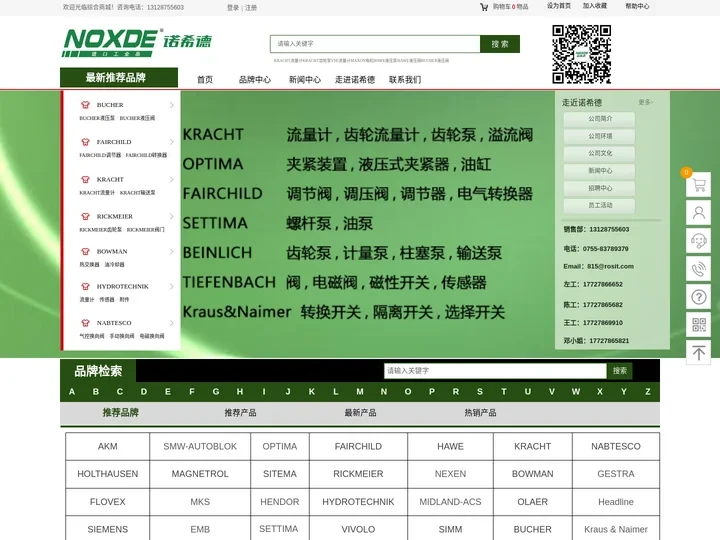Viewport: 720px width, 540px height.
Task: Expand the KRACHT category chevron
Action: pyautogui.click(x=171, y=179)
